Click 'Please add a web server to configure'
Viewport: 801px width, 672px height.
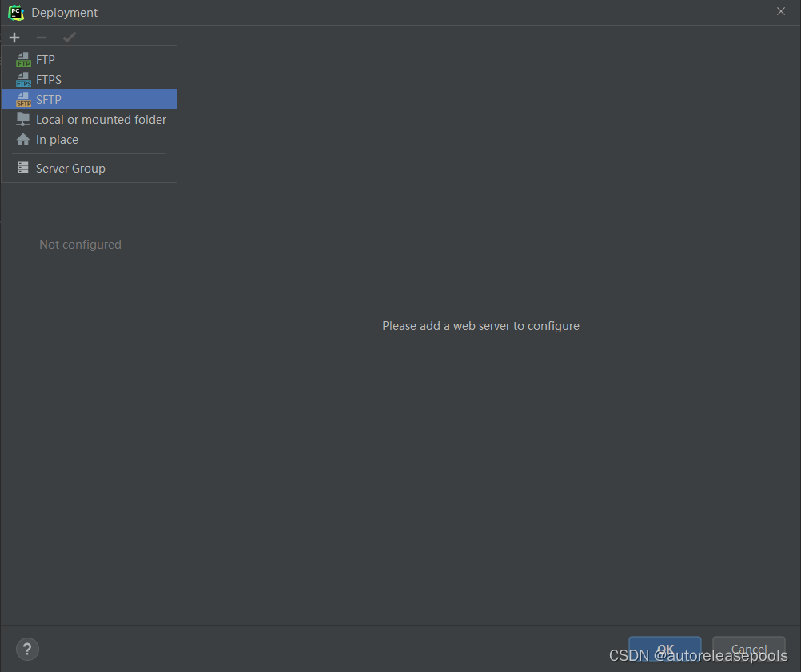(x=480, y=326)
